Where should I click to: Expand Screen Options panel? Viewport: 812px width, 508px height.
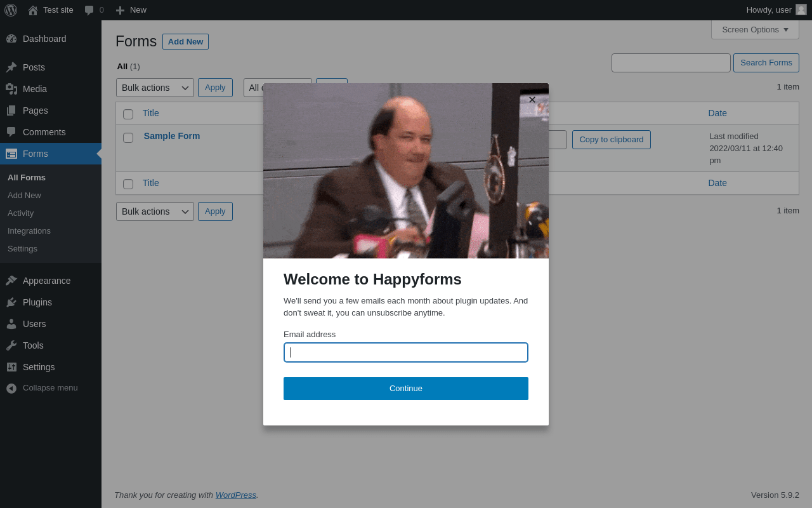pos(755,29)
